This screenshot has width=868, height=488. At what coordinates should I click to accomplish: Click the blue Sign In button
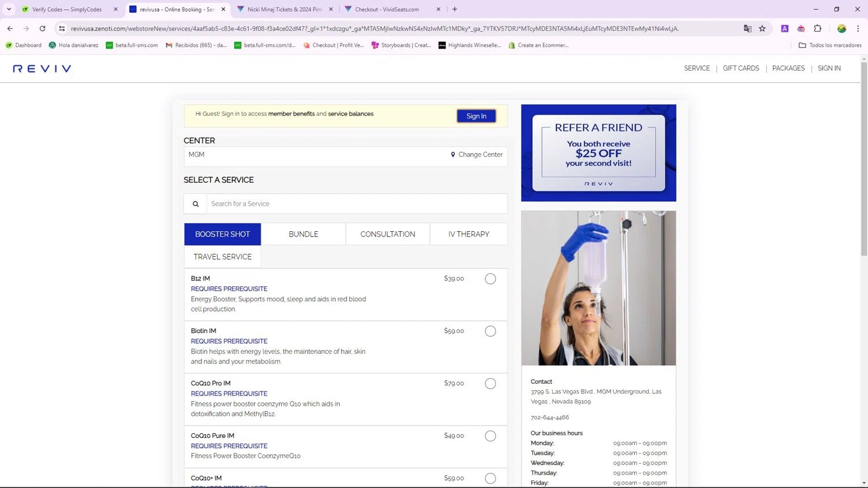coord(476,116)
